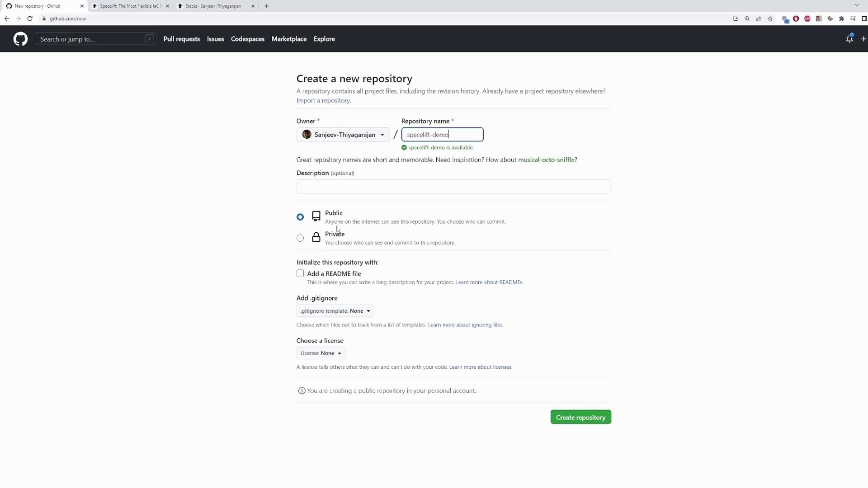Click the GitHub Octocat logo
The height and width of the screenshot is (488, 868).
pyautogui.click(x=20, y=39)
